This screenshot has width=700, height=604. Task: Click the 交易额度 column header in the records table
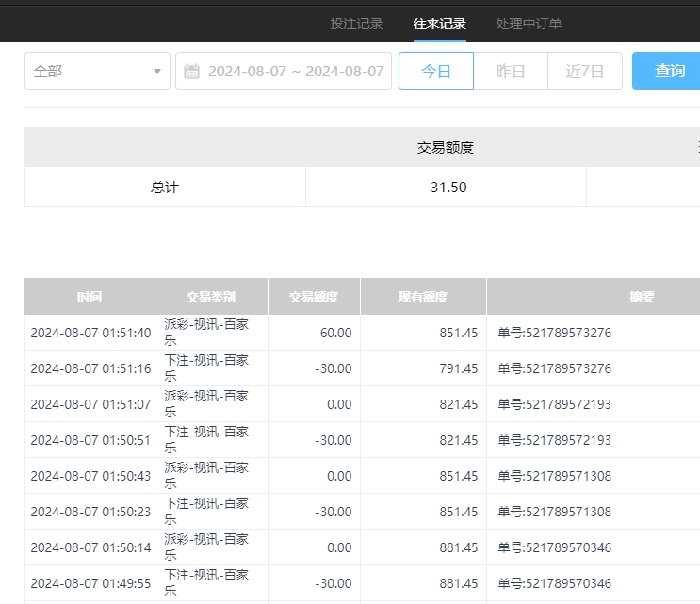point(314,297)
